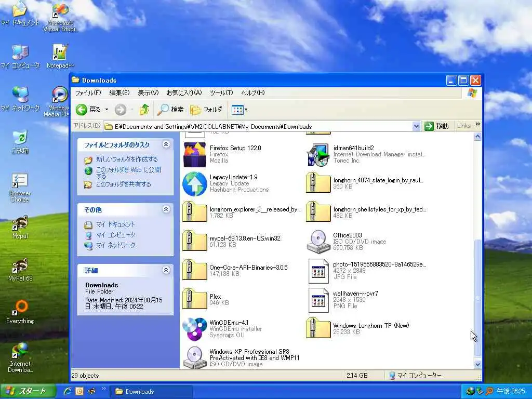Go to マイ ドキュメント in その他 panel
The height and width of the screenshot is (399, 532).
pyautogui.click(x=115, y=224)
